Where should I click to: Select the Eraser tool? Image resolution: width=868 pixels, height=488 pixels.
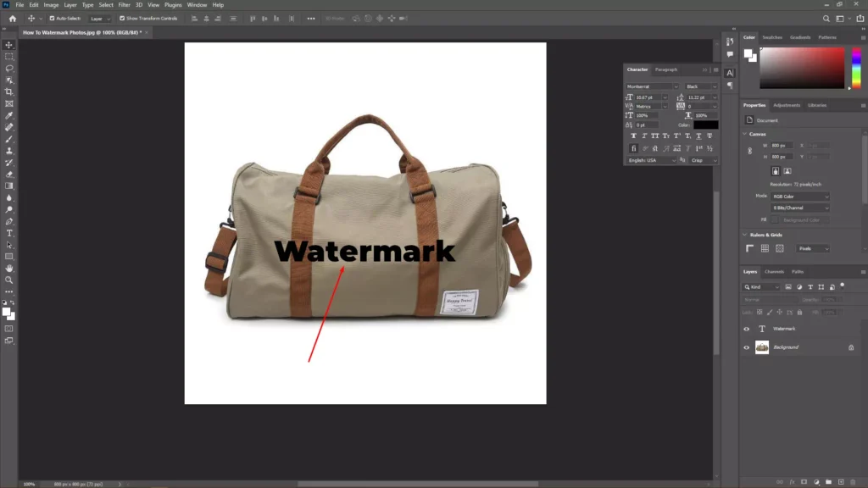click(8, 175)
